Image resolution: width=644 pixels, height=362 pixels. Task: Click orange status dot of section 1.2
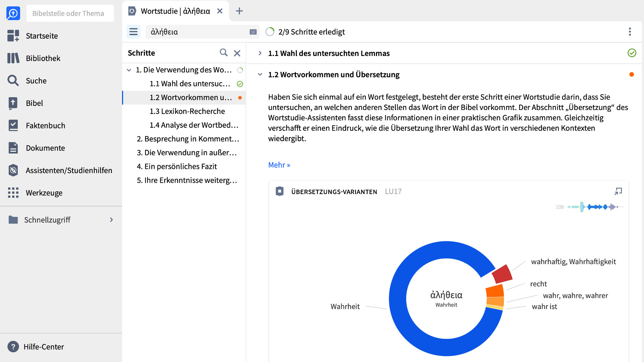point(632,74)
